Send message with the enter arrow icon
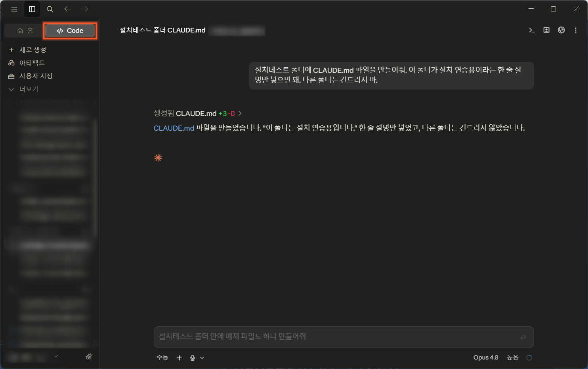588x369 pixels. (x=523, y=337)
